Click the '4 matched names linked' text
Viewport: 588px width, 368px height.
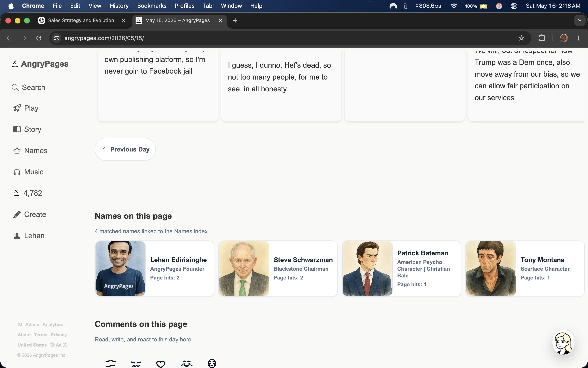pyautogui.click(x=152, y=231)
